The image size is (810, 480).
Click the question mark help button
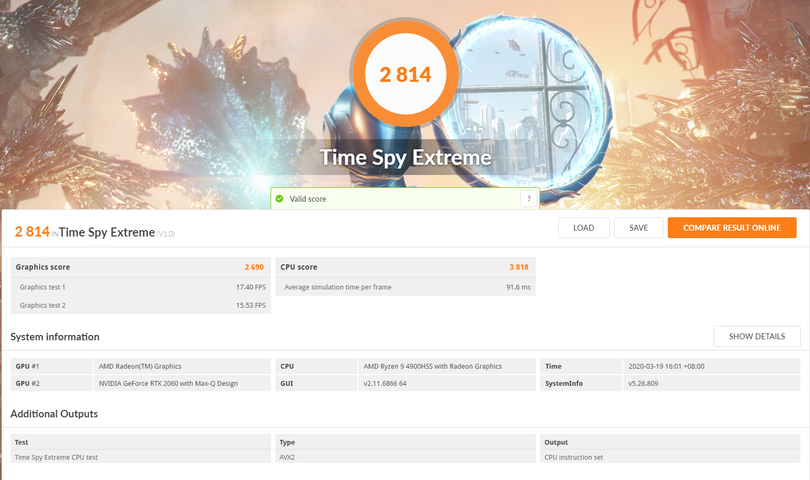pyautogui.click(x=528, y=198)
